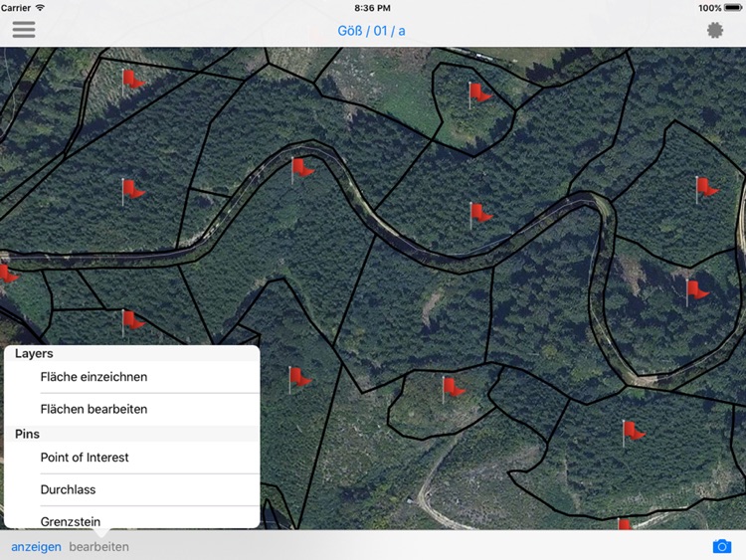
Task: Tap the red flag inside the rounded top enclosure
Action: pos(479,94)
